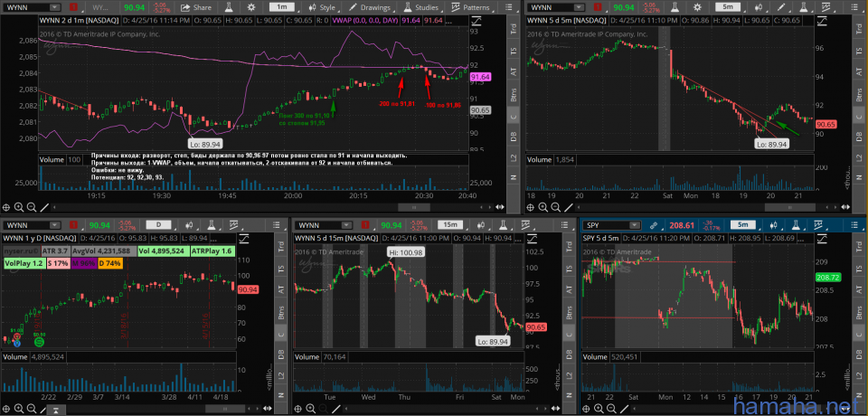
Task: Click the collapse panel arrow at the bottom left
Action: (x=56, y=411)
